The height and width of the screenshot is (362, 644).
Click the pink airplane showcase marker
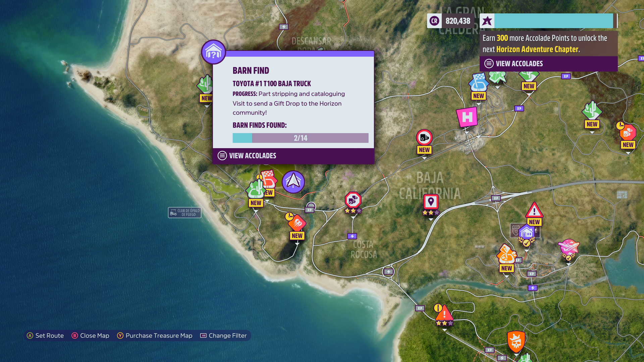[569, 247]
